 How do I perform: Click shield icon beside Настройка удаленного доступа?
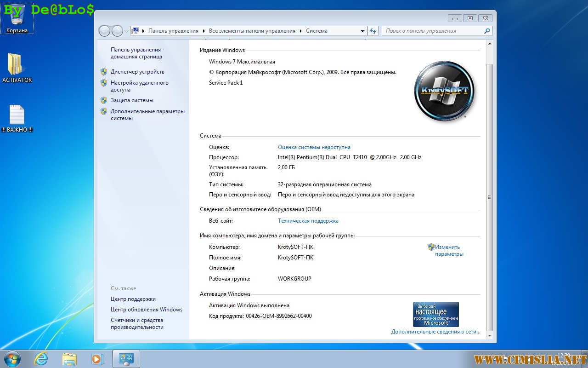coord(103,83)
